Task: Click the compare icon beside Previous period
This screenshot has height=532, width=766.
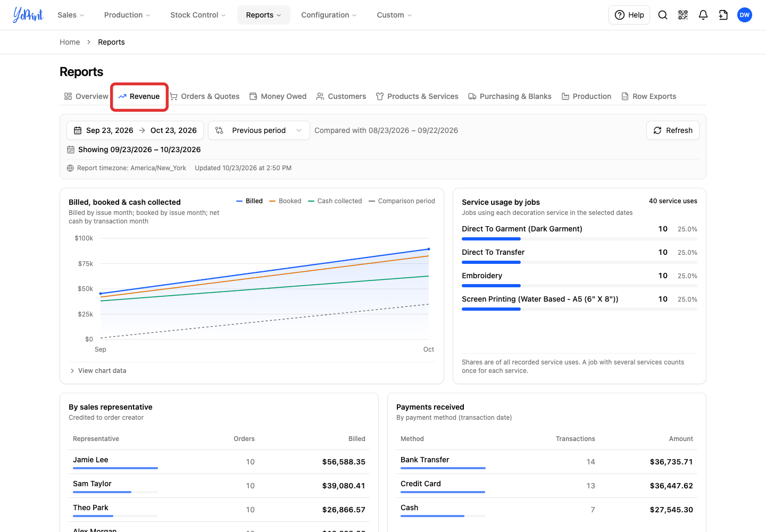Action: click(x=219, y=130)
